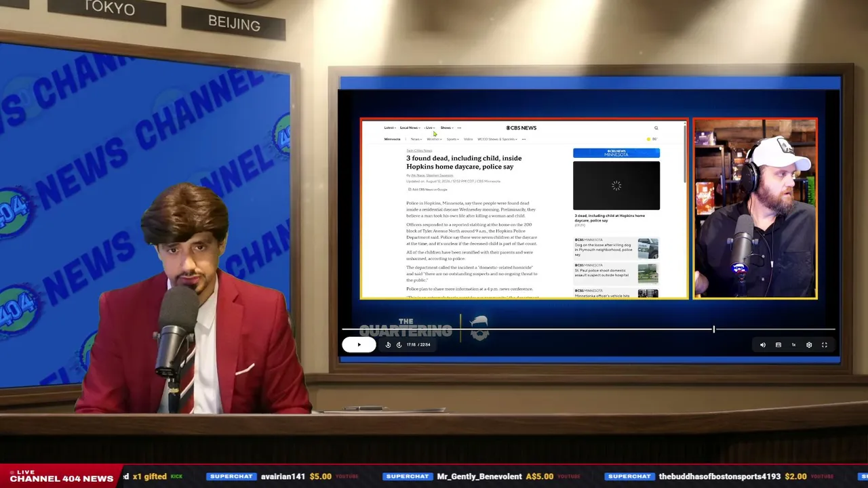
Task: Open the article author byline link
Action: point(432,176)
